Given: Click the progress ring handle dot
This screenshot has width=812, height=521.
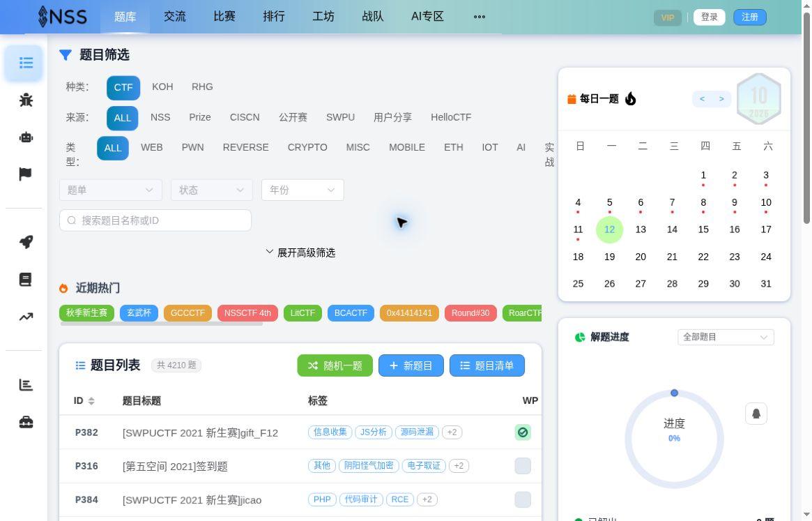Looking at the screenshot, I should [x=674, y=393].
